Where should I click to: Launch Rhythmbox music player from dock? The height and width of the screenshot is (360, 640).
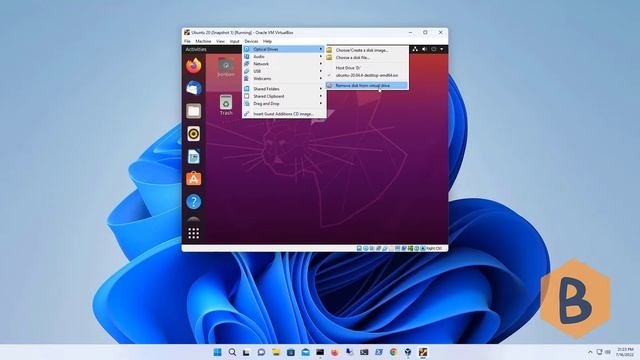click(x=193, y=133)
